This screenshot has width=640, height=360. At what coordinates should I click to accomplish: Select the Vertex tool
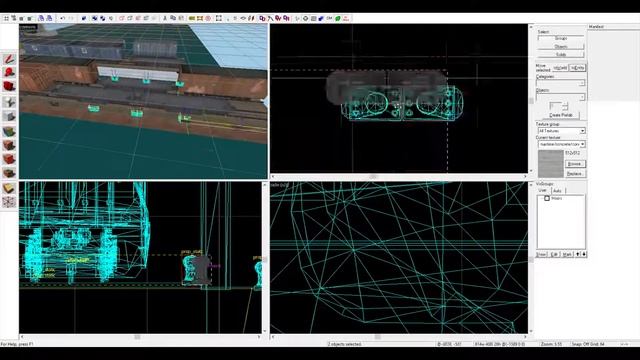point(9,202)
